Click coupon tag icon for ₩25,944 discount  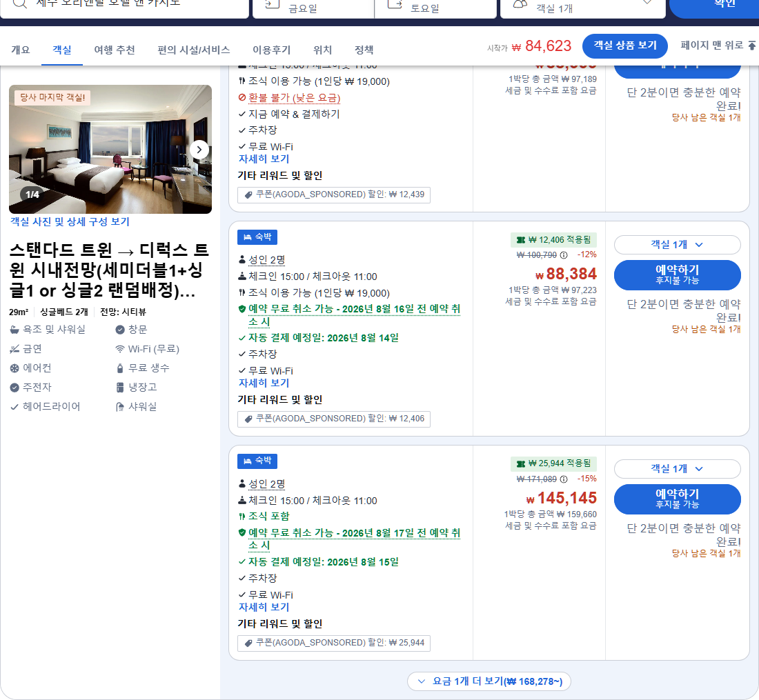pos(248,643)
